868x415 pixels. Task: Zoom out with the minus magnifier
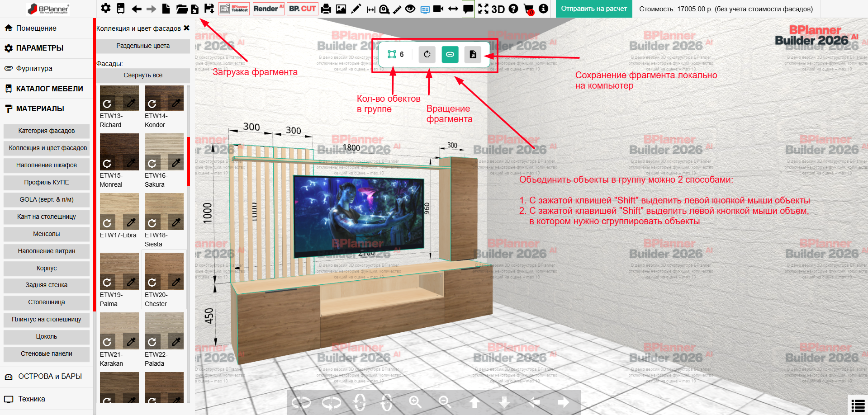(x=445, y=402)
